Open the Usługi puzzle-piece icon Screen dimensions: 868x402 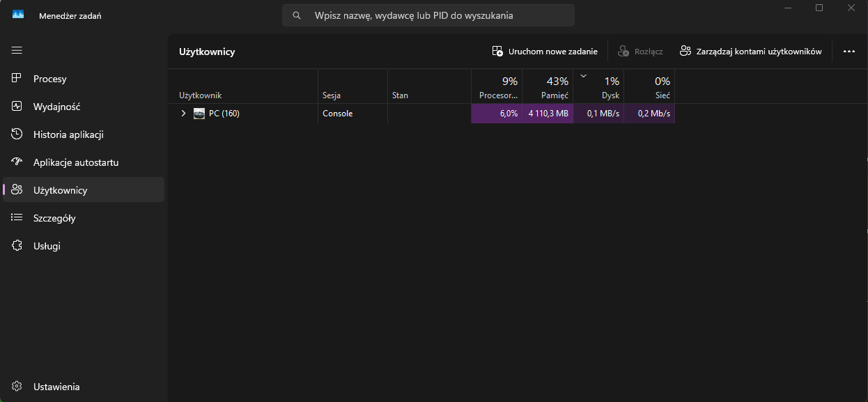[17, 246]
